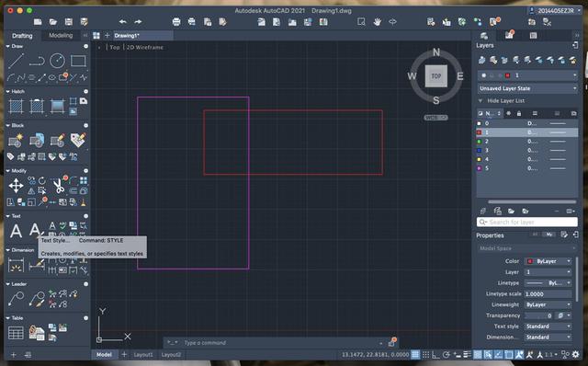Click layer 5 magenta color swatch
Image resolution: width=588 pixels, height=366 pixels.
pos(479,168)
